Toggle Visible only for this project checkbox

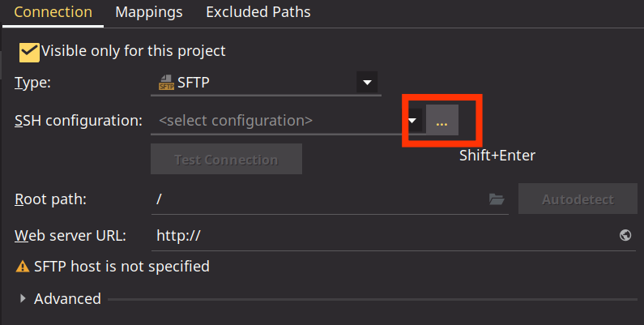coord(29,52)
